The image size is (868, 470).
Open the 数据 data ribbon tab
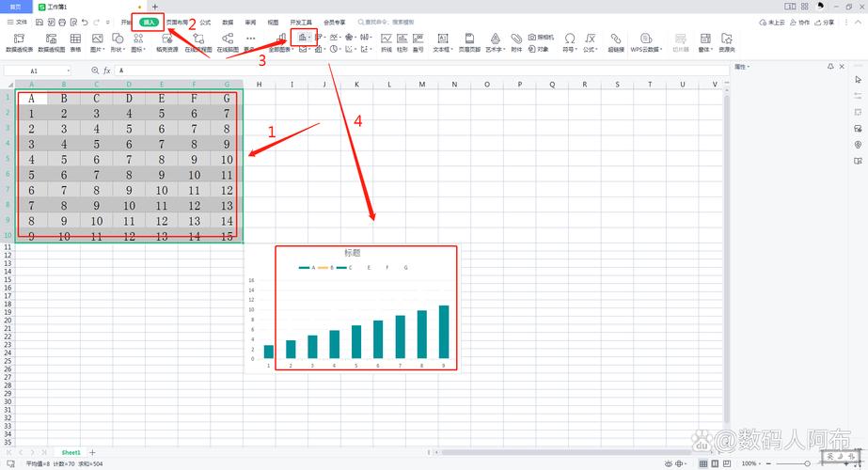tap(228, 21)
